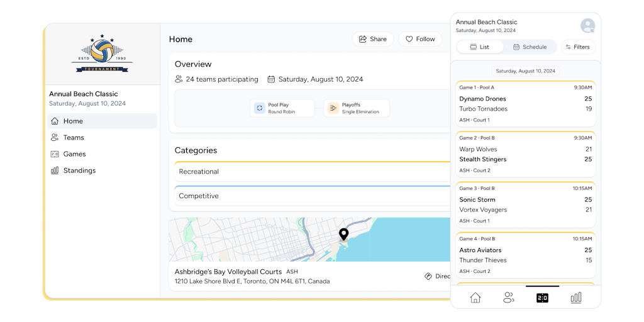Click the Share button
This screenshot has height=322, width=644.
point(373,39)
